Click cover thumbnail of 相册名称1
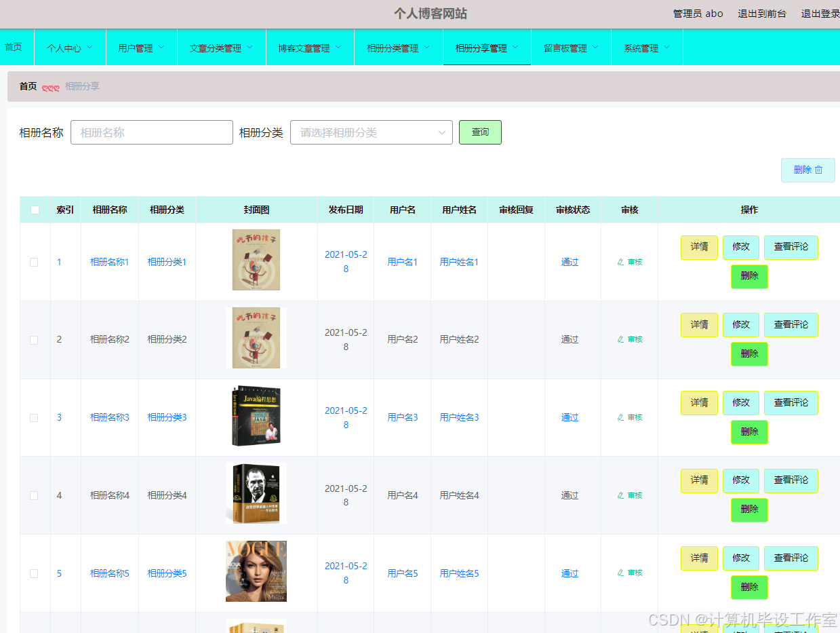 pyautogui.click(x=256, y=260)
